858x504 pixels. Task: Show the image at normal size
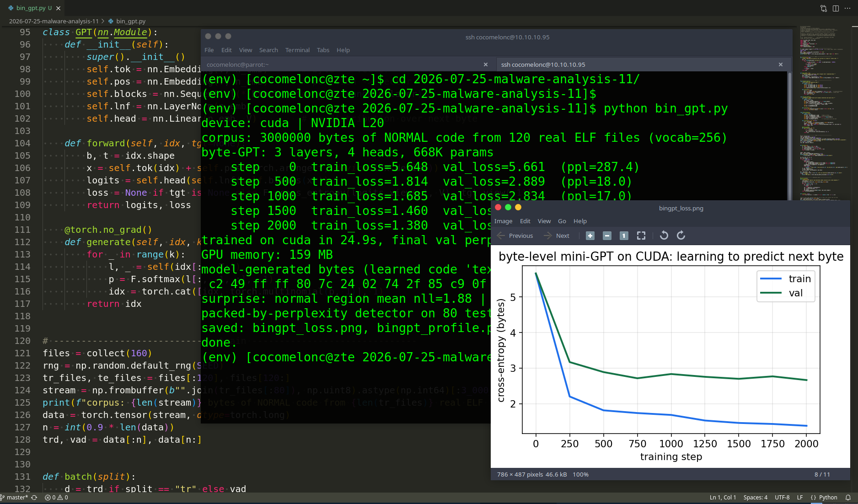click(x=624, y=236)
